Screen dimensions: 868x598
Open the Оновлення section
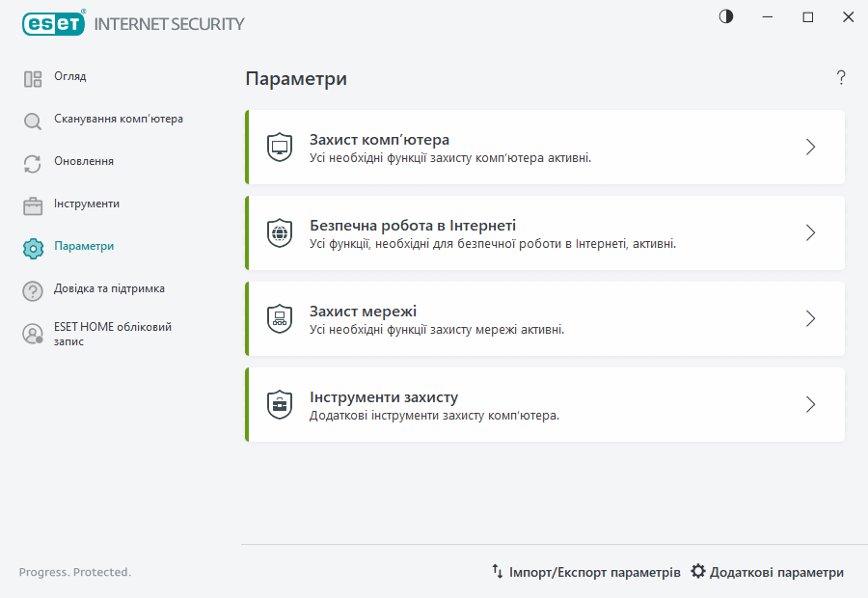82,161
